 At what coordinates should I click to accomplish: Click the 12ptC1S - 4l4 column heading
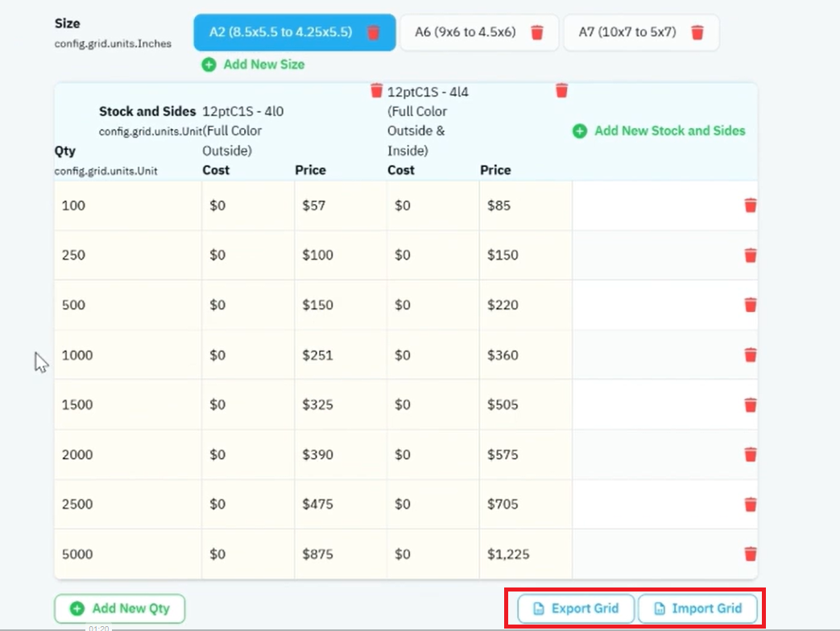click(x=428, y=122)
